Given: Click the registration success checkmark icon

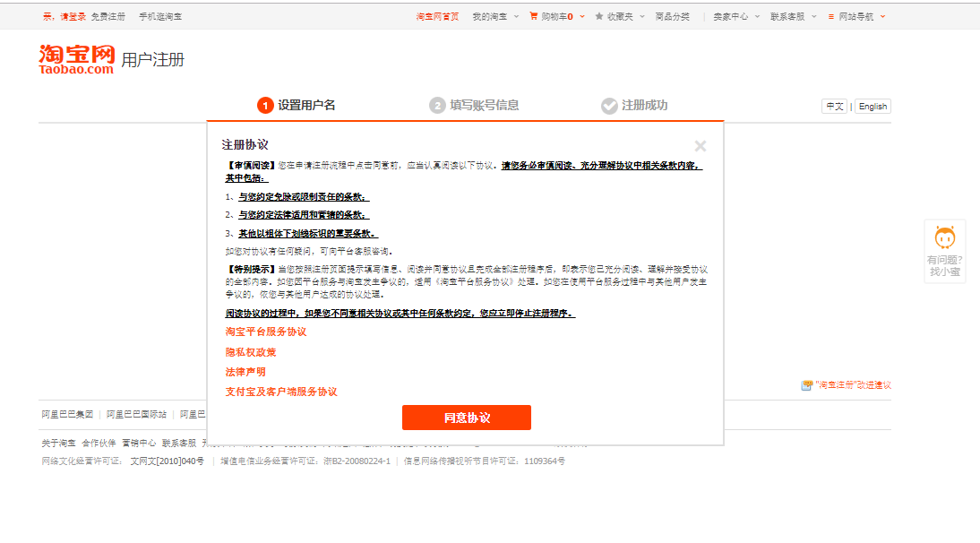Looking at the screenshot, I should pyautogui.click(x=609, y=106).
